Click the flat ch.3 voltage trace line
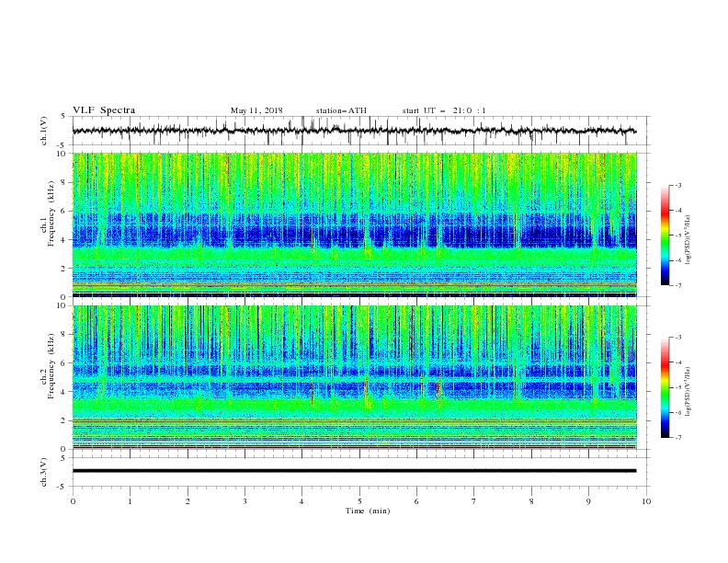The width and height of the screenshot is (728, 563). (x=355, y=471)
